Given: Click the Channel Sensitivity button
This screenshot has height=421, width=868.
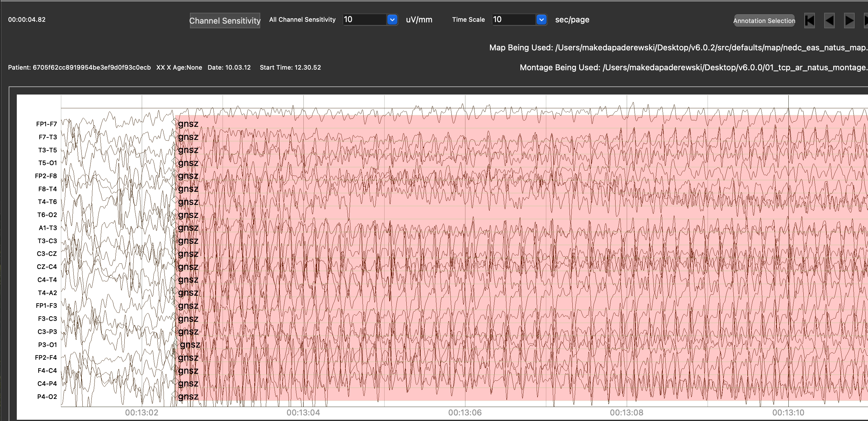Looking at the screenshot, I should click(225, 21).
